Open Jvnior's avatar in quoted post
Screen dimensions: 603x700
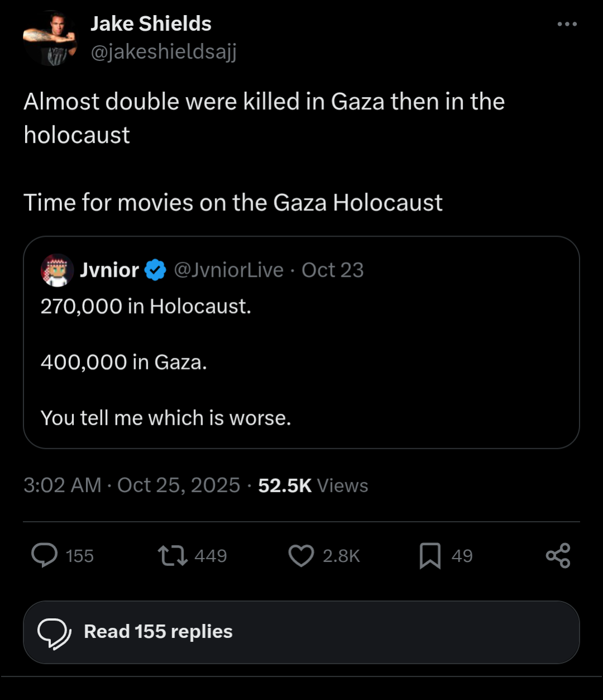pyautogui.click(x=57, y=271)
